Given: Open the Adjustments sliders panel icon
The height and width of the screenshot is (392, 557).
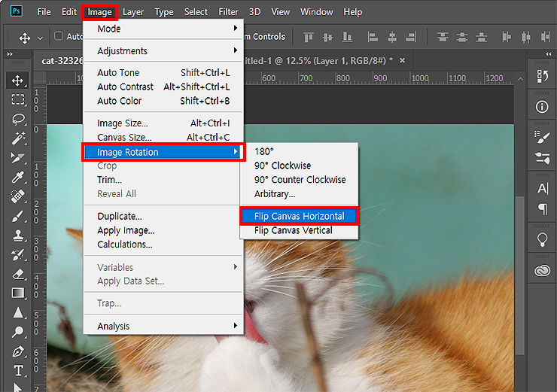Looking at the screenshot, I should pos(542,158).
